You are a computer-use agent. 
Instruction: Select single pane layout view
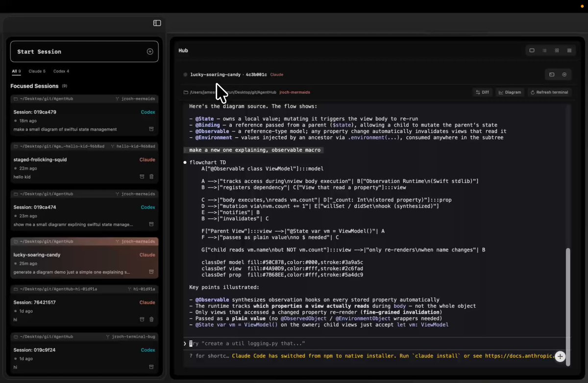tap(532, 51)
